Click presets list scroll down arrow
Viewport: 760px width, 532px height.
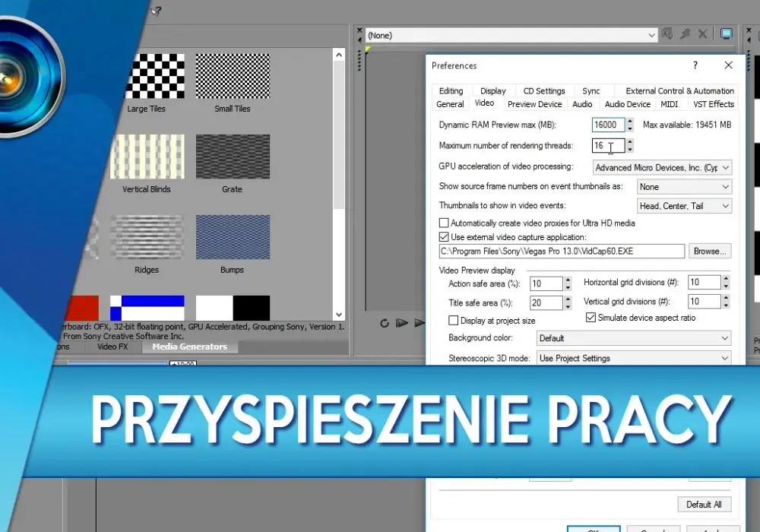click(339, 315)
